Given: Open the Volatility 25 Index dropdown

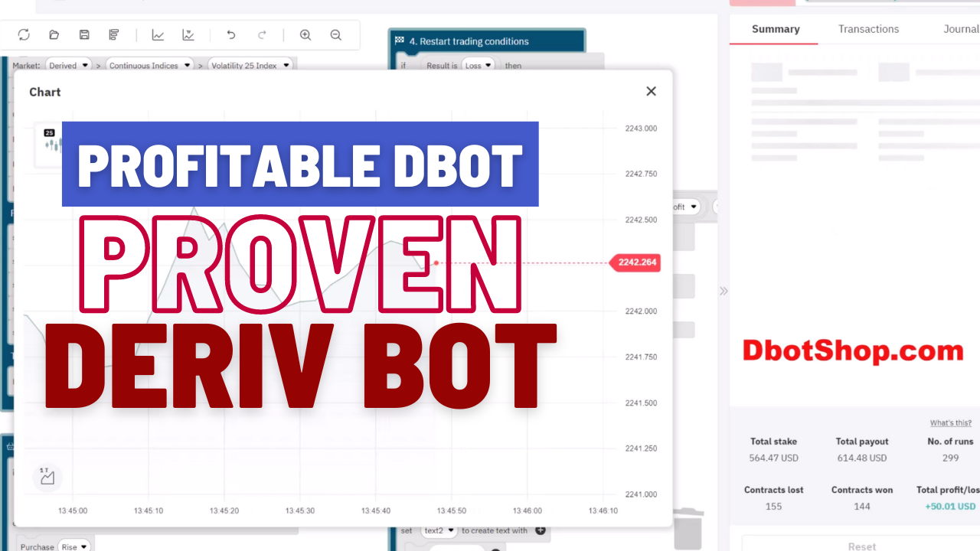Looking at the screenshot, I should (250, 66).
